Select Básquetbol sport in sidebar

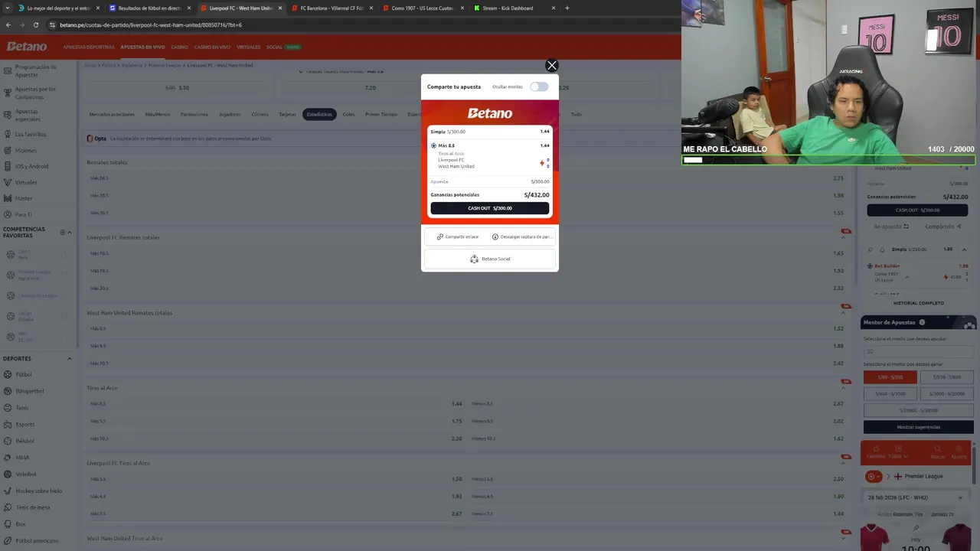coord(30,391)
